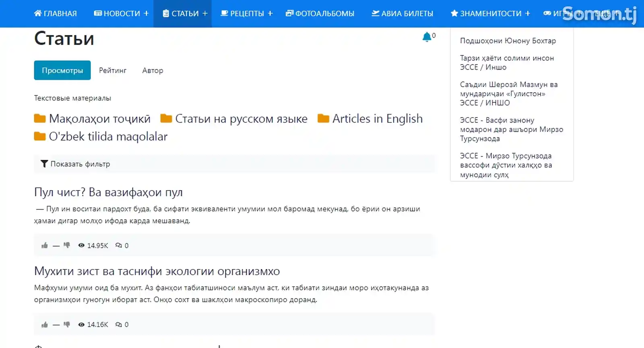The width and height of the screenshot is (644, 348).
Task: Open O'zbek tilida maqolalar category
Action: (108, 137)
